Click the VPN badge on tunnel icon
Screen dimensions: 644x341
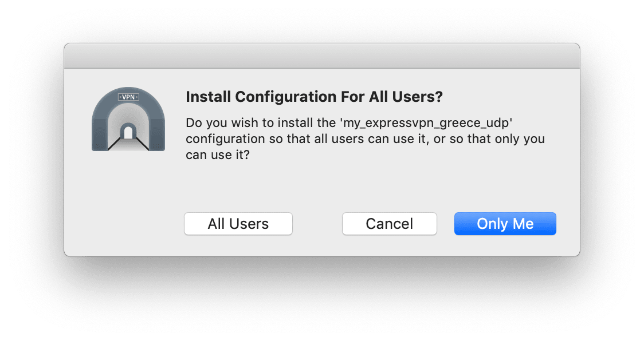pyautogui.click(x=128, y=97)
